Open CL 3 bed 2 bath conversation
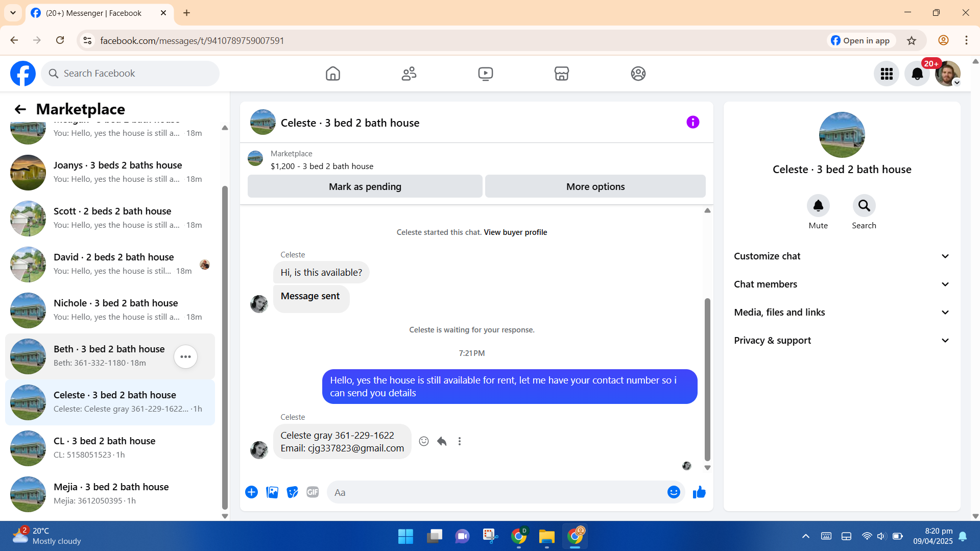Screen dimensions: 980x551 (x=110, y=448)
